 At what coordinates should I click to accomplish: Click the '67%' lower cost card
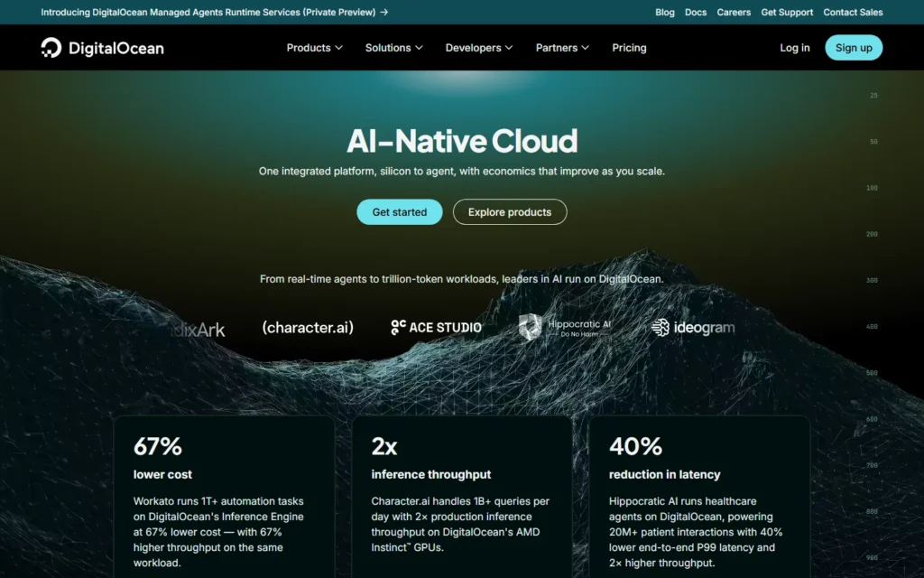(224, 497)
